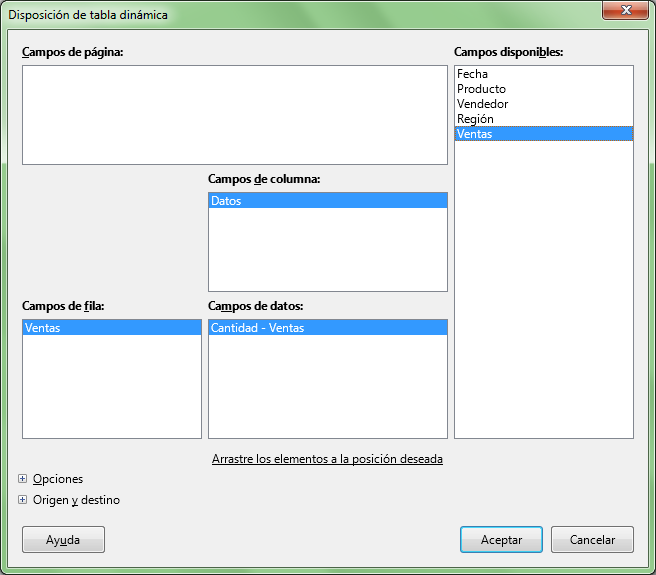Select Vendedor in available fields list

[x=482, y=104]
